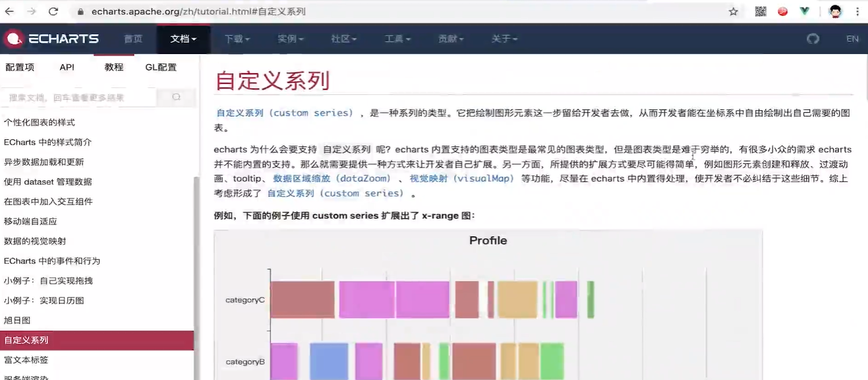Open 在图表中加入交互组件 in the sidebar
Viewport: 868px width, 380px height.
click(x=48, y=202)
